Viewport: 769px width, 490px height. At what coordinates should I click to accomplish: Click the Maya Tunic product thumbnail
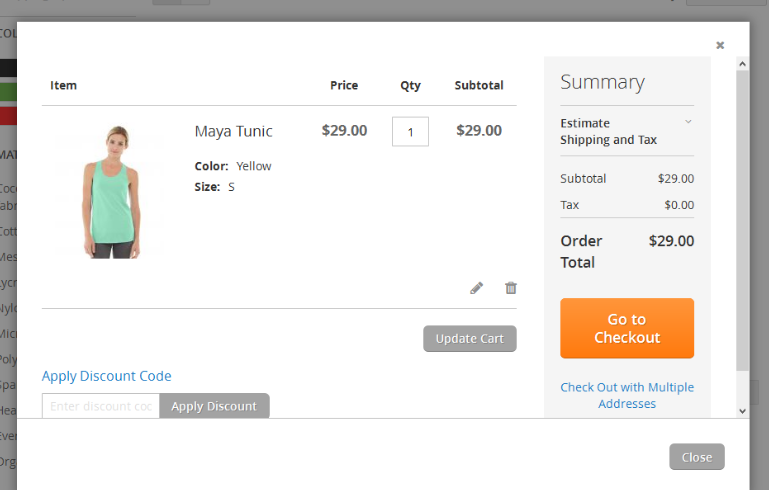coord(111,192)
